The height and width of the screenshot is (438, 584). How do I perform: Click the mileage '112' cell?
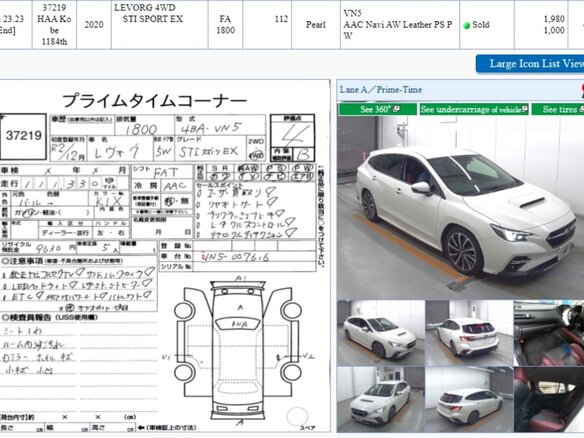[x=267, y=24]
